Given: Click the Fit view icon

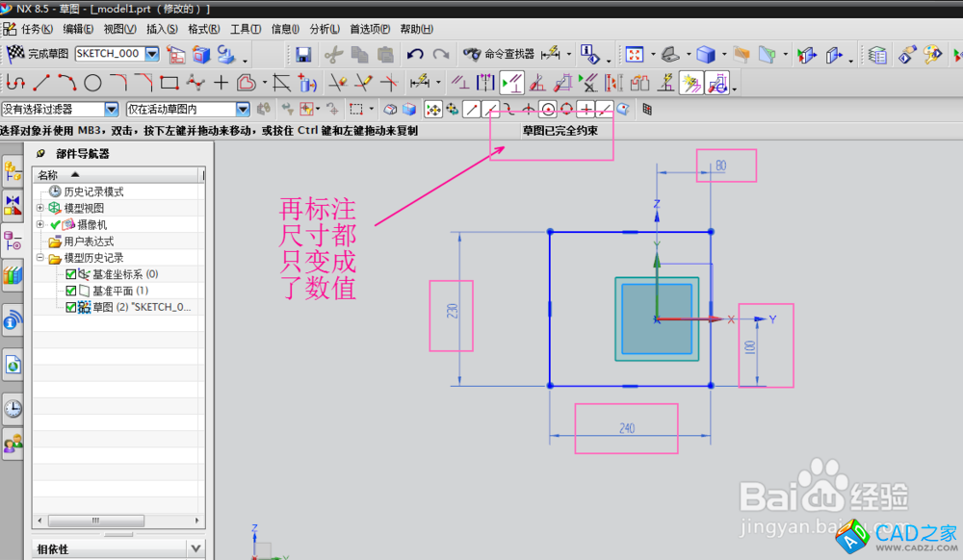Looking at the screenshot, I should click(635, 55).
